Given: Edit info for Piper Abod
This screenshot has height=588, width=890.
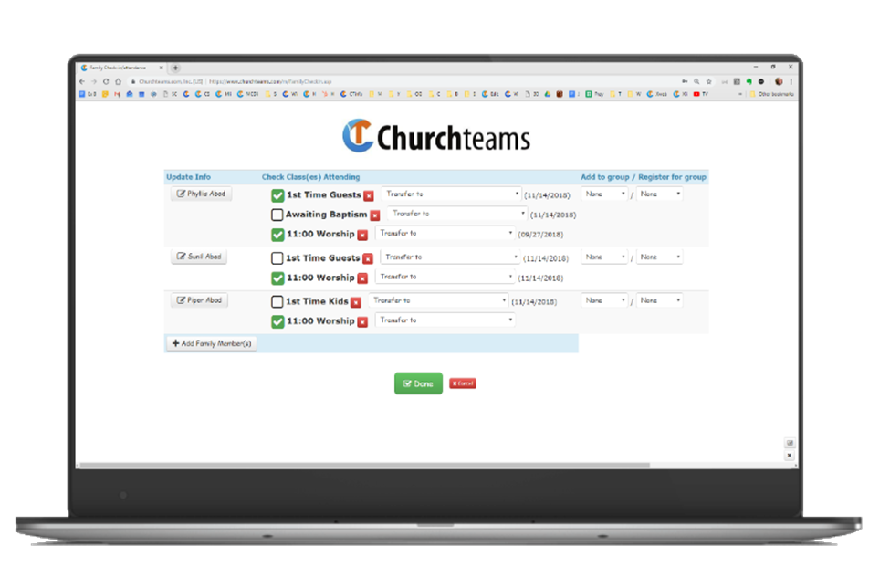Looking at the screenshot, I should pyautogui.click(x=199, y=300).
